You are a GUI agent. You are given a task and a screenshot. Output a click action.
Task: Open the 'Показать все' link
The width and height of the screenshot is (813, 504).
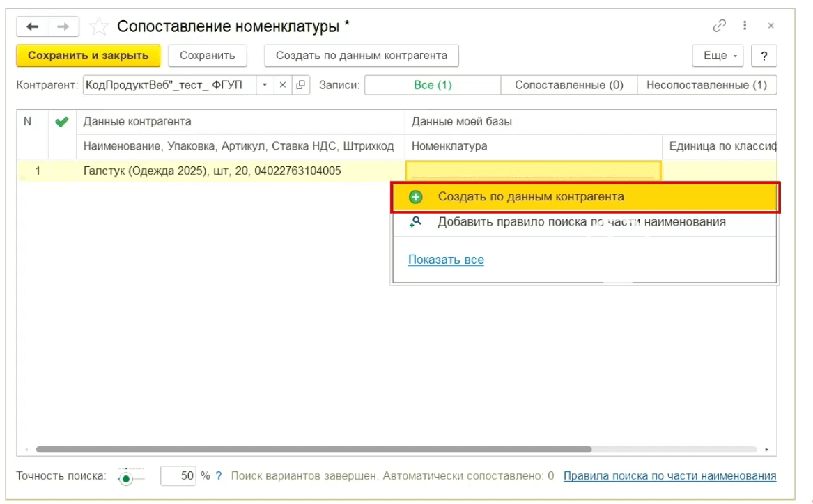[x=446, y=260]
